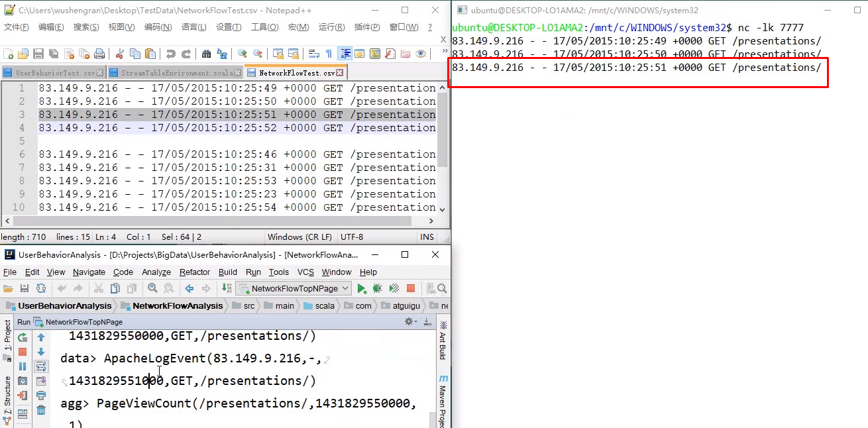Rerun the program via circular arrows in Run panel
Image resolution: width=868 pixels, height=428 pixels.
point(22,337)
